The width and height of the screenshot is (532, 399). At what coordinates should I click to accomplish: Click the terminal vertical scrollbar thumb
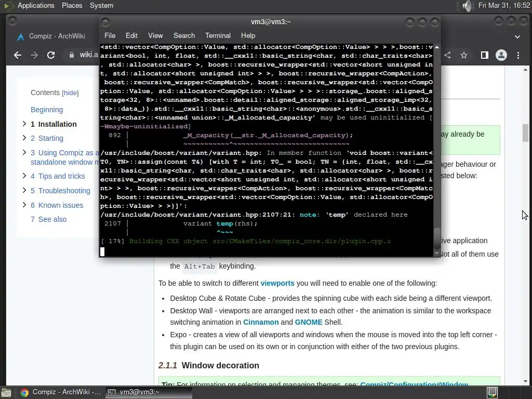[437, 238]
